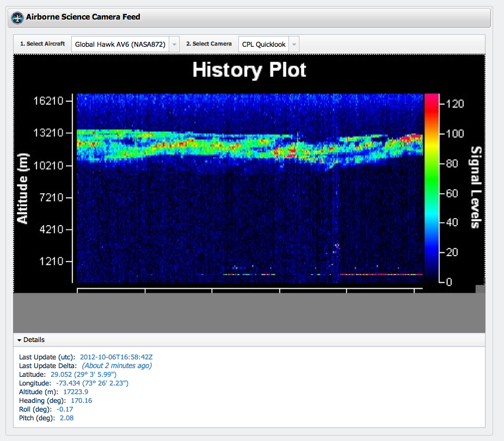Click the Airborne Science Camera Feed title
Screen dimensions: 504x441
click(x=83, y=17)
